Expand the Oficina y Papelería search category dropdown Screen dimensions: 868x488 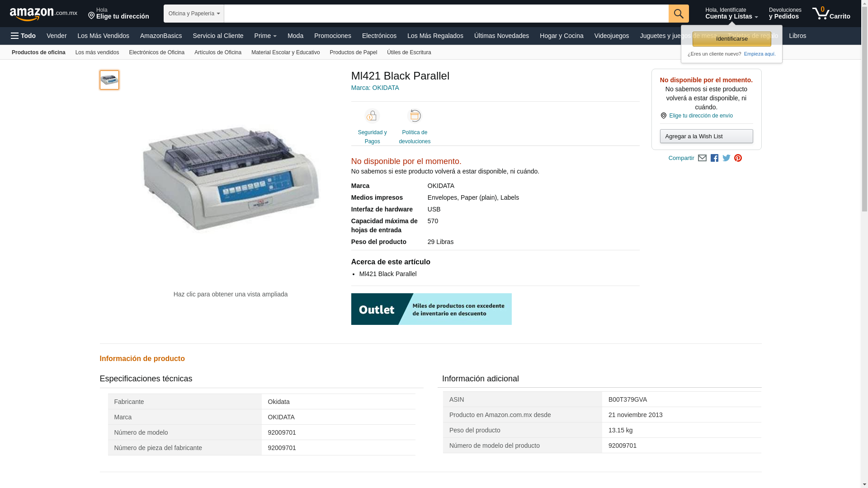pos(194,14)
